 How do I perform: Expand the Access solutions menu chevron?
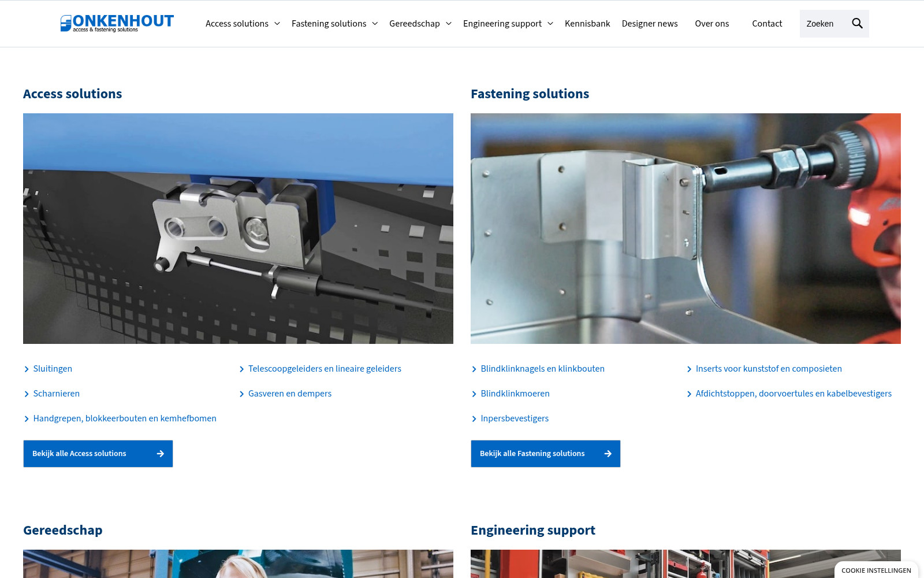pyautogui.click(x=277, y=24)
